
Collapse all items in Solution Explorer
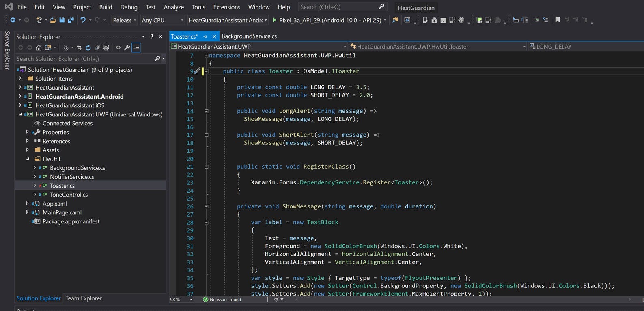(x=97, y=47)
